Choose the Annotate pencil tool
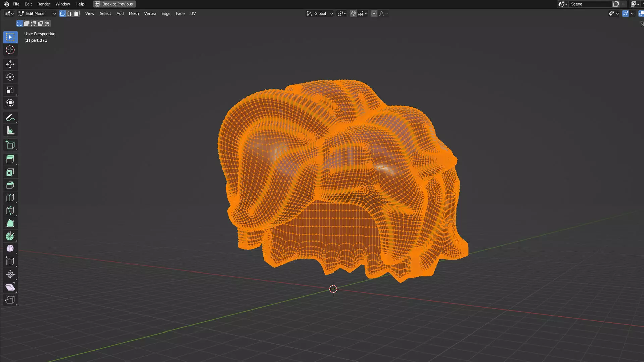 click(10, 118)
